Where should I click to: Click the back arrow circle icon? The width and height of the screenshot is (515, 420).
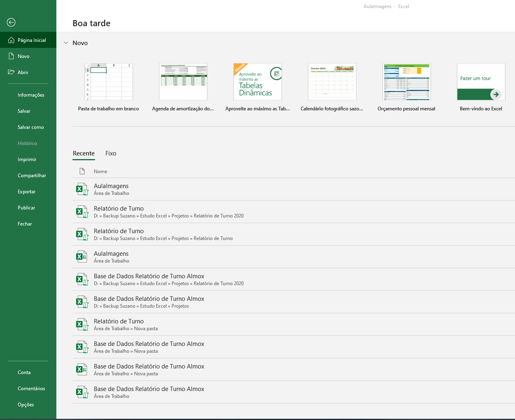point(11,23)
